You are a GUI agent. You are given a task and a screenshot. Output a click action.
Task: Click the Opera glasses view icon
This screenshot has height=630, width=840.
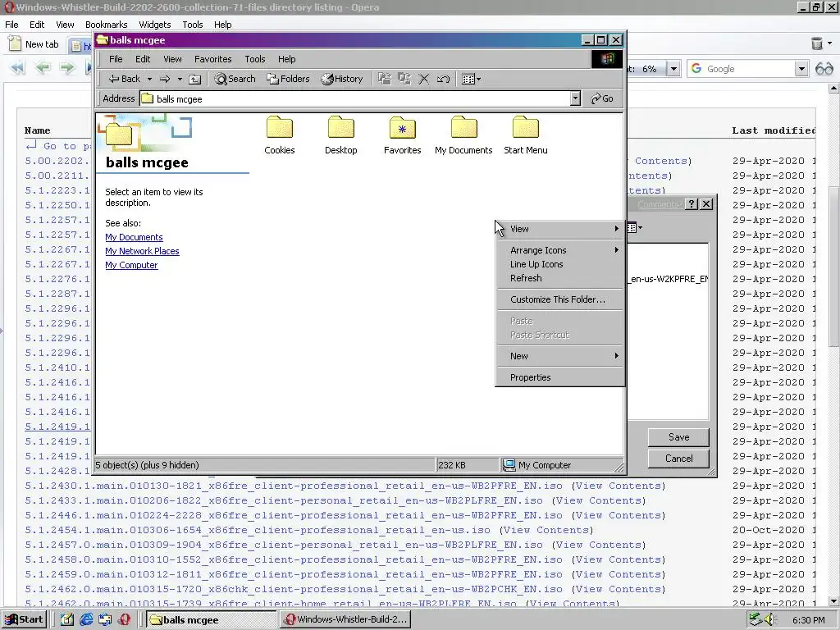(824, 69)
